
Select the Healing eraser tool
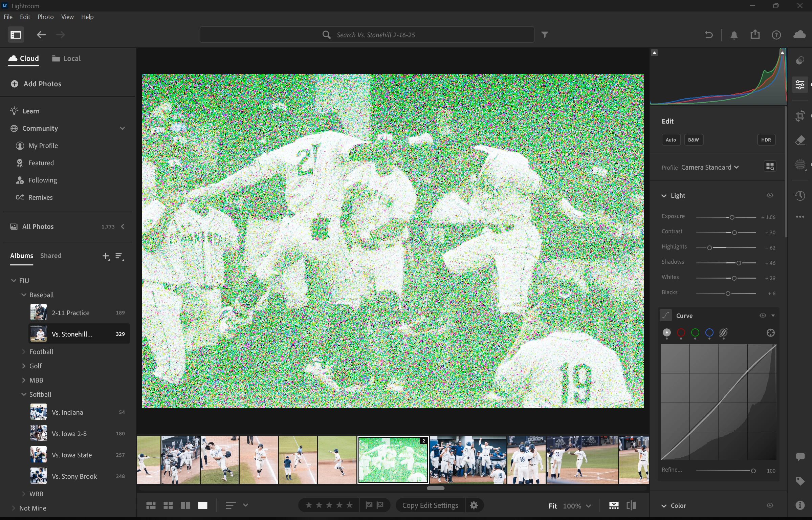[800, 140]
